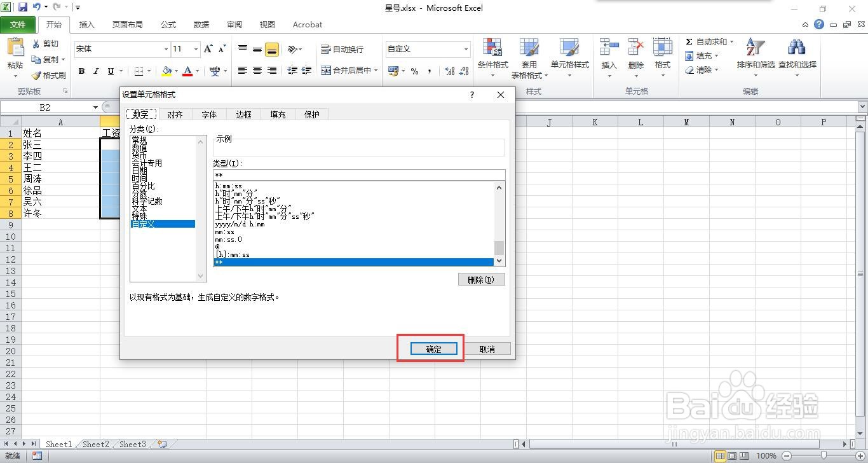Click the Type (类型) input field
Viewport: 868px width, 463px height.
click(359, 175)
